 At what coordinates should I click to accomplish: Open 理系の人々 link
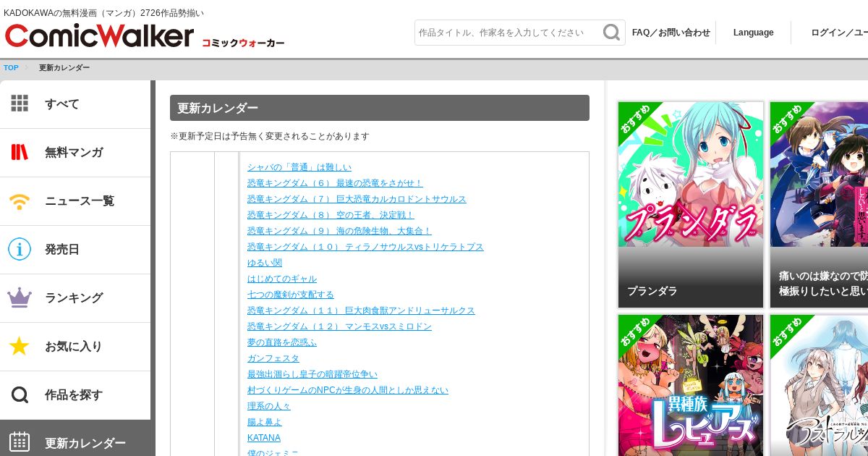(x=269, y=406)
